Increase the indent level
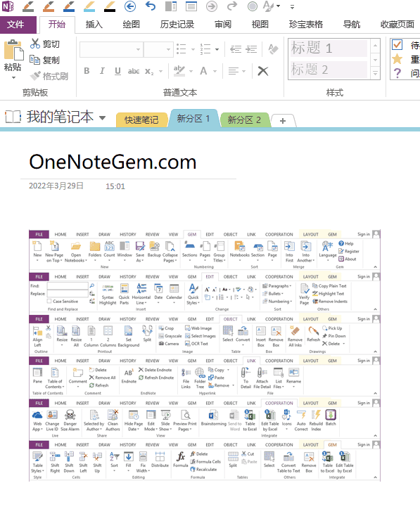Viewport: 420px width, 528px height. tap(251, 49)
